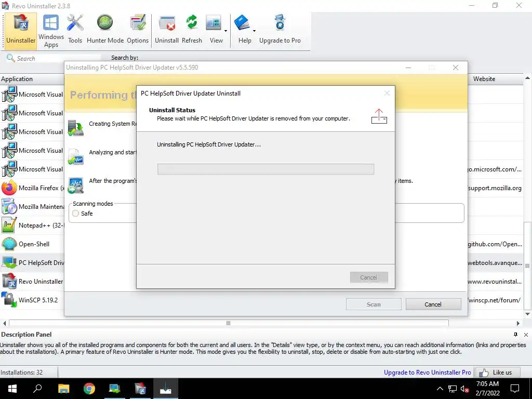This screenshot has height=399, width=532.
Task: Open the support.mozilla.org website cell
Action: (x=495, y=188)
